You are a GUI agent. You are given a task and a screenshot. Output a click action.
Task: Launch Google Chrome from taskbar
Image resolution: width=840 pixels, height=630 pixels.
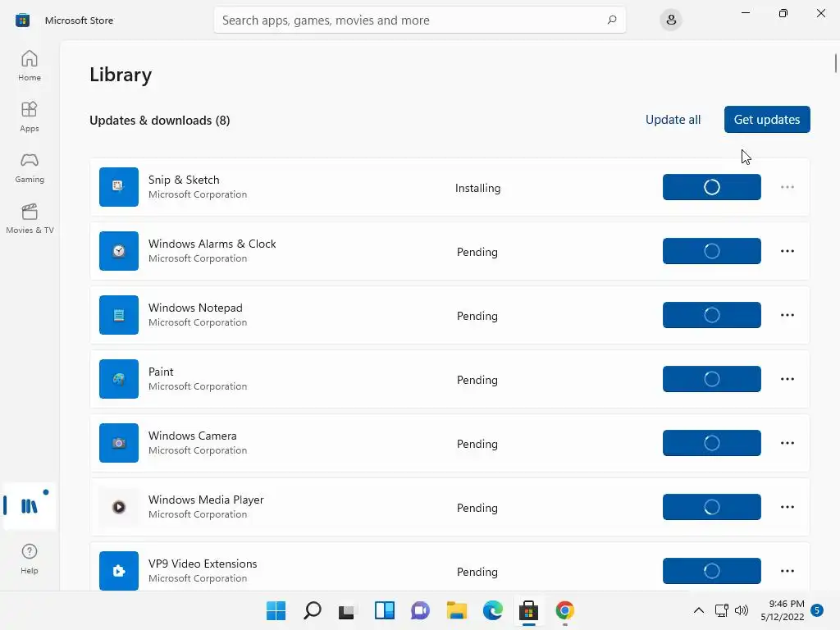click(565, 610)
